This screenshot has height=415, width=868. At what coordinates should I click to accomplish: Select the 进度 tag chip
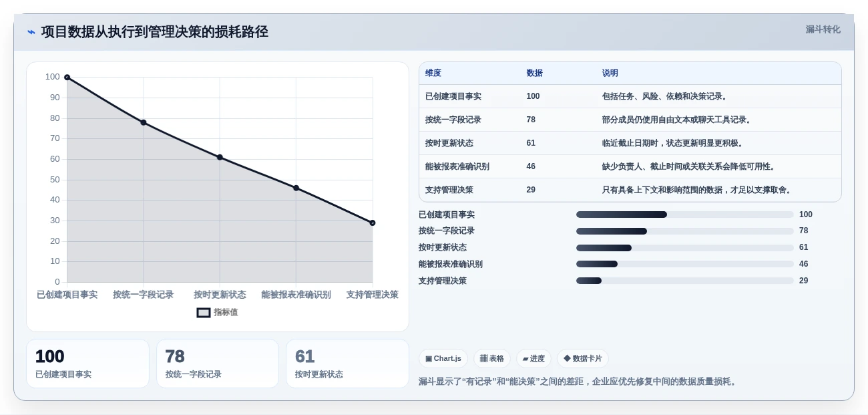pyautogui.click(x=533, y=358)
